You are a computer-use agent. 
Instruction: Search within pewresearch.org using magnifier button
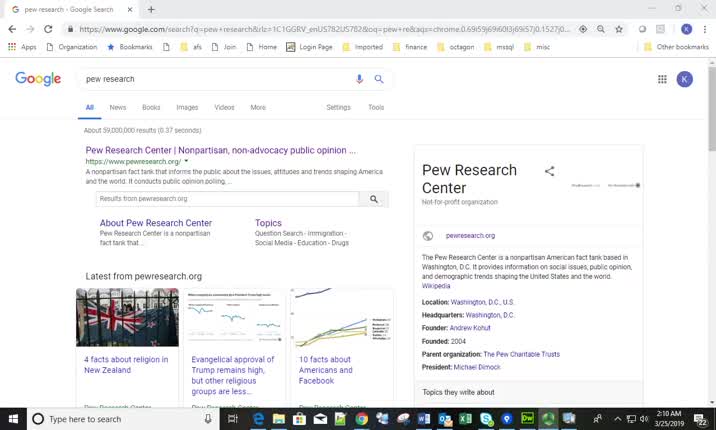point(374,199)
